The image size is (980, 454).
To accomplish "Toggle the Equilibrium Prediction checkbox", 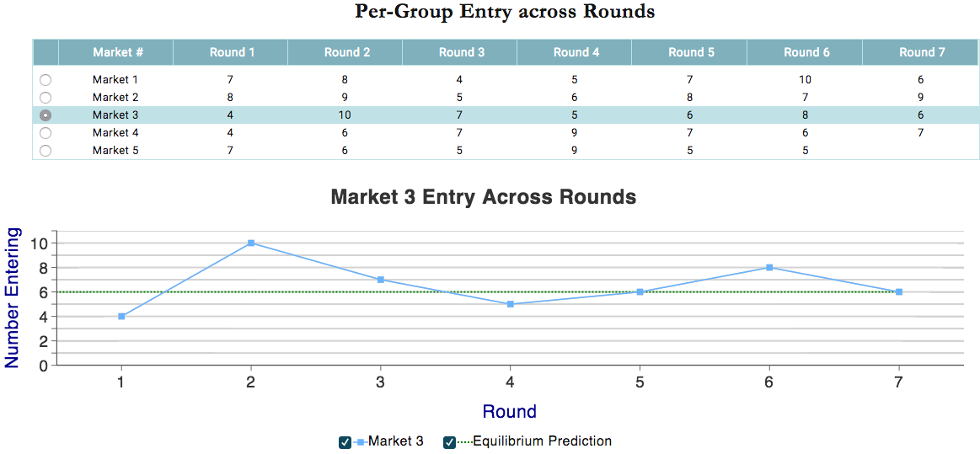I will coord(449,442).
